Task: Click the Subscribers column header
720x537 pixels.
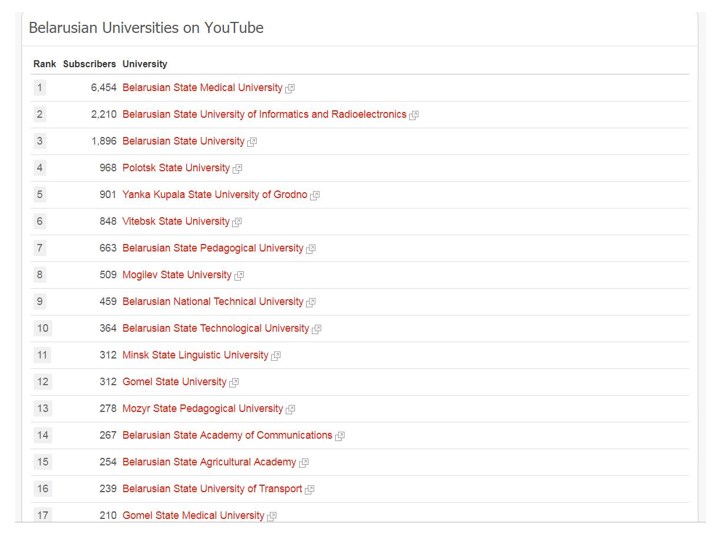Action: click(x=89, y=64)
